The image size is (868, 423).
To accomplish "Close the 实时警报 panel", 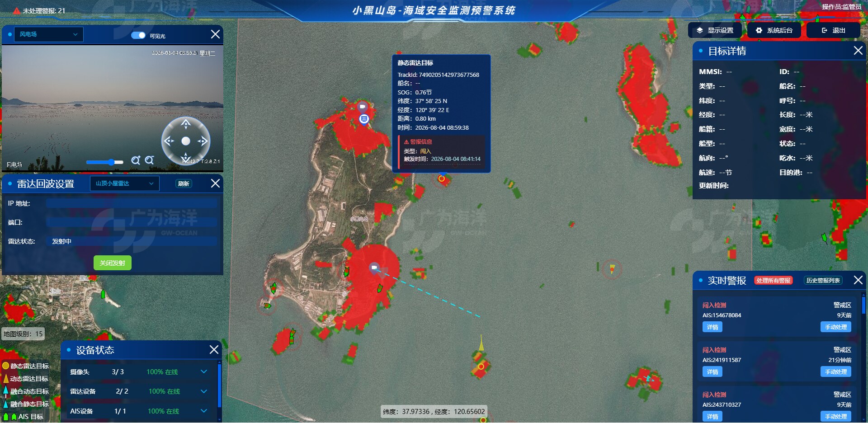I will pos(858,280).
